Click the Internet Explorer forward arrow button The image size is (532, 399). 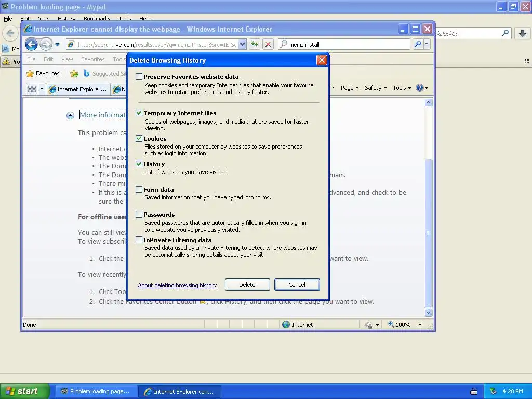point(46,45)
